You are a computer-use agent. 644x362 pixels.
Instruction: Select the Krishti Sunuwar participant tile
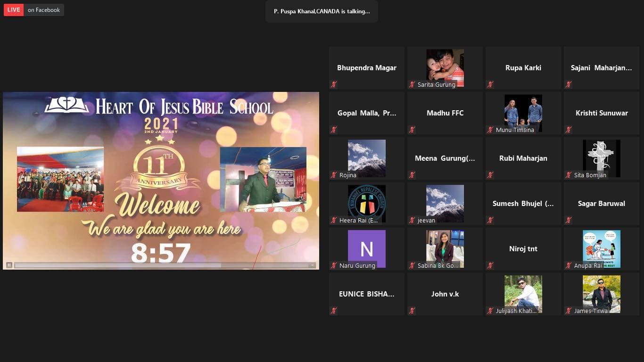602,113
